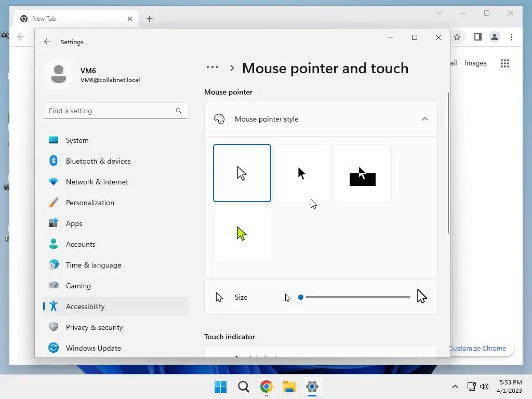This screenshot has height=399, width=532.
Task: Adjust the pointer Size slider handle
Action: [x=301, y=297]
